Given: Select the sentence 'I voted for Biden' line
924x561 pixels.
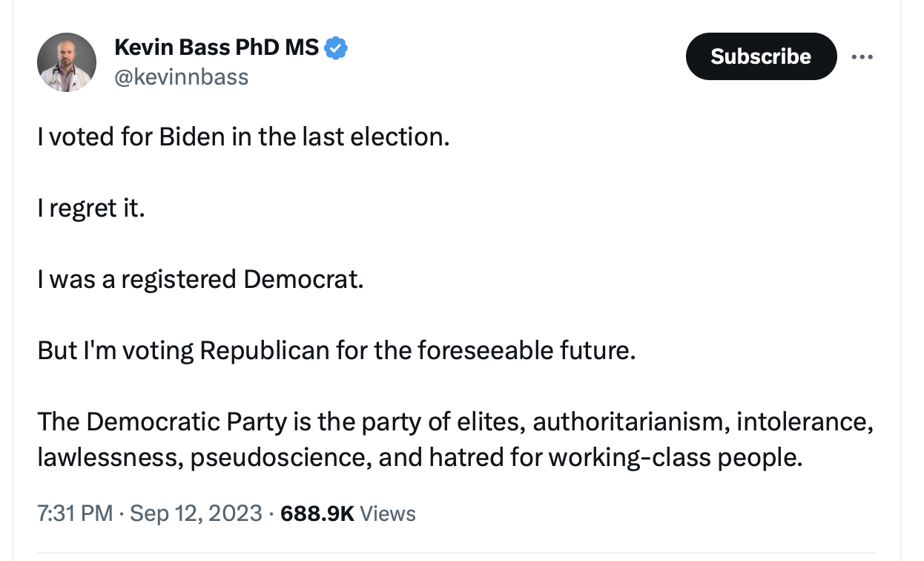Looking at the screenshot, I should point(244,137).
